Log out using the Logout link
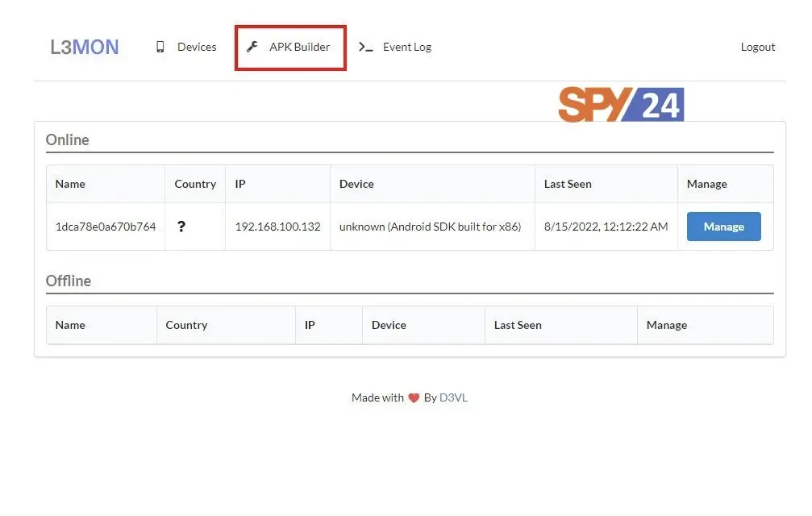Viewport: 812px width, 516px height. [x=758, y=47]
